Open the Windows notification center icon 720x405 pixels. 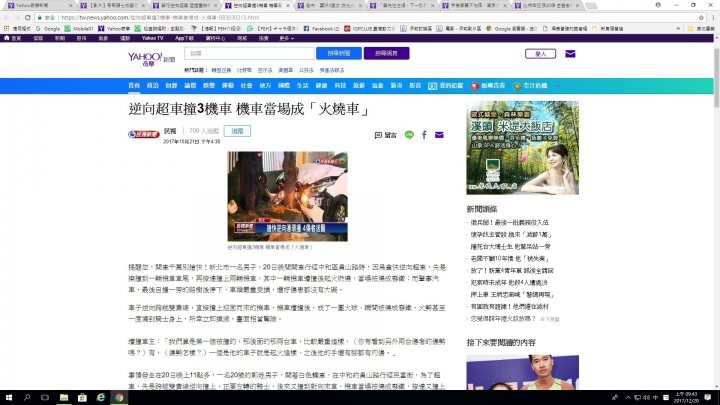tap(708, 397)
